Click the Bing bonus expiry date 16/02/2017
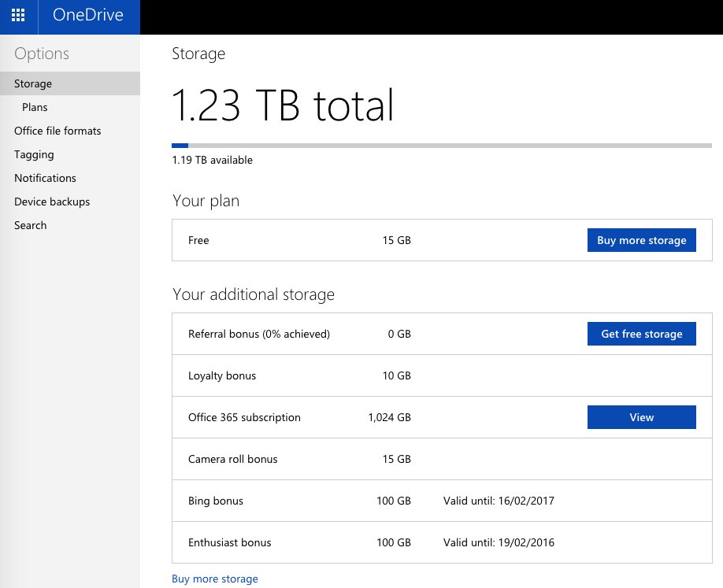This screenshot has height=588, width=723. (x=526, y=501)
